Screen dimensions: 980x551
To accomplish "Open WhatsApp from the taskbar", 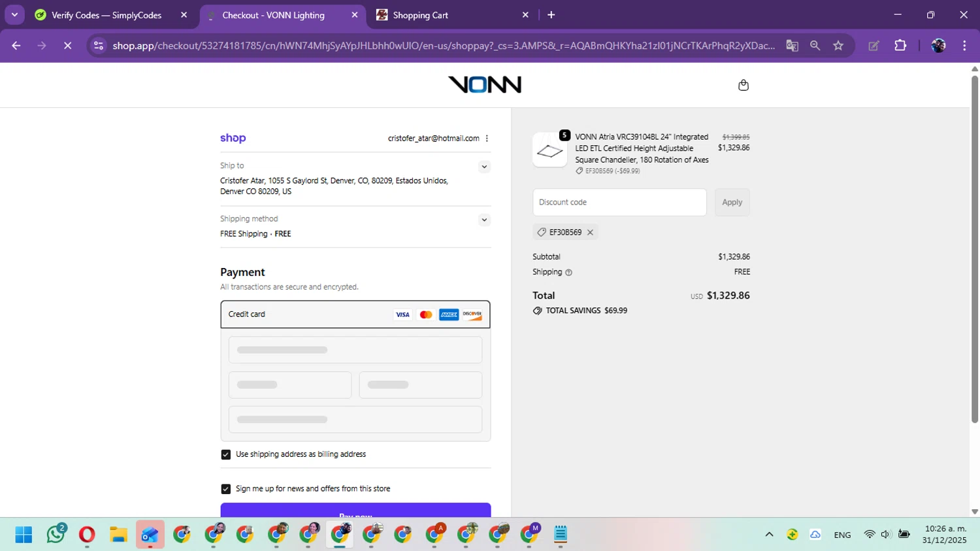I will (56, 535).
